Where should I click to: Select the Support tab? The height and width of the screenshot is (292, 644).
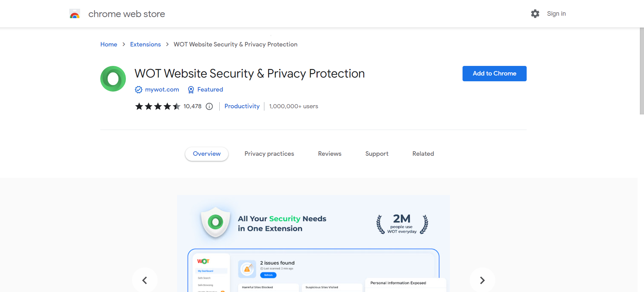[377, 154]
